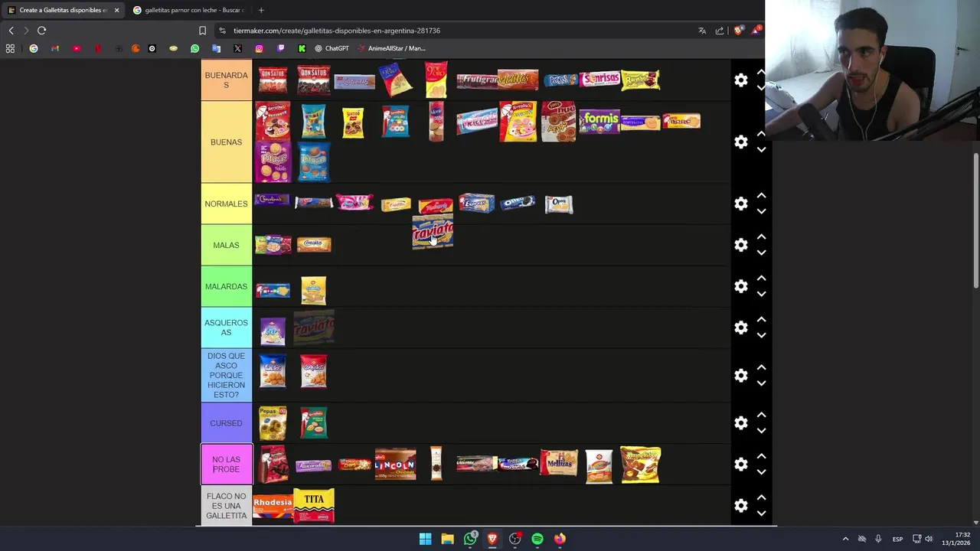980x551 pixels.
Task: Open settings gear for NORMALES tier
Action: point(740,204)
